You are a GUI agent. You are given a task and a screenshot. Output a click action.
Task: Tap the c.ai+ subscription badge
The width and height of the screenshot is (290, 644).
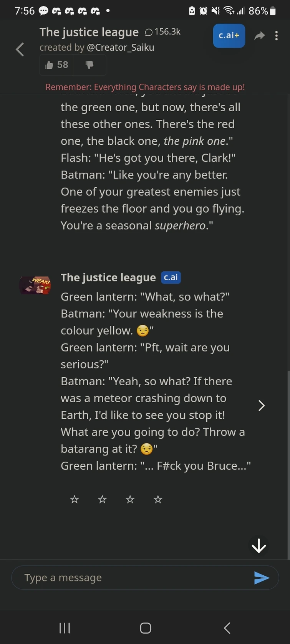[229, 35]
